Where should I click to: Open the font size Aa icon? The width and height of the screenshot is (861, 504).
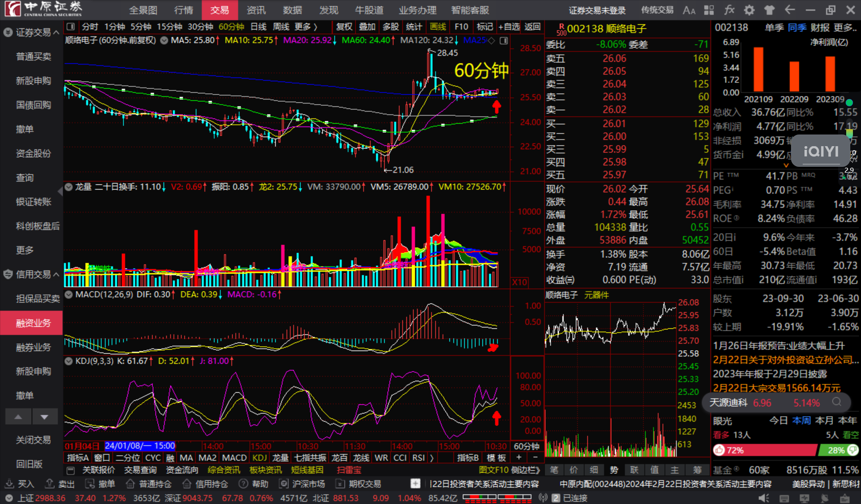point(689,10)
